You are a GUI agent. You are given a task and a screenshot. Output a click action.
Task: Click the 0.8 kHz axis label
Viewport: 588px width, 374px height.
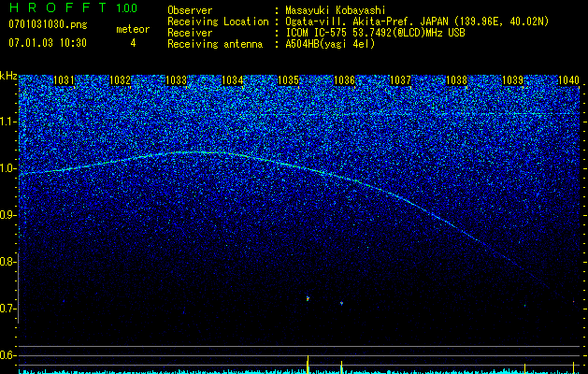(7, 262)
